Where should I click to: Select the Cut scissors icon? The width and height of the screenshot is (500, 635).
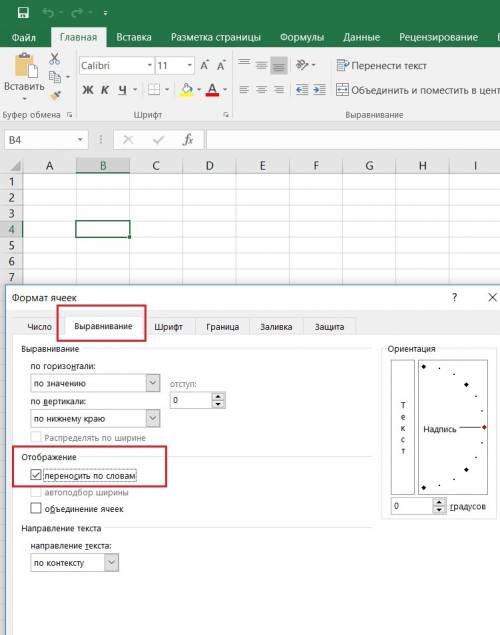click(x=54, y=58)
